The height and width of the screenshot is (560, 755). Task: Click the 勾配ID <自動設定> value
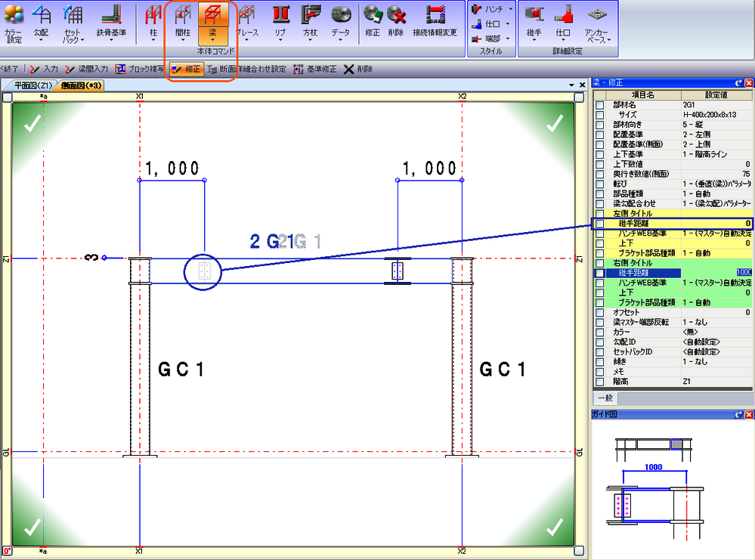pyautogui.click(x=717, y=342)
